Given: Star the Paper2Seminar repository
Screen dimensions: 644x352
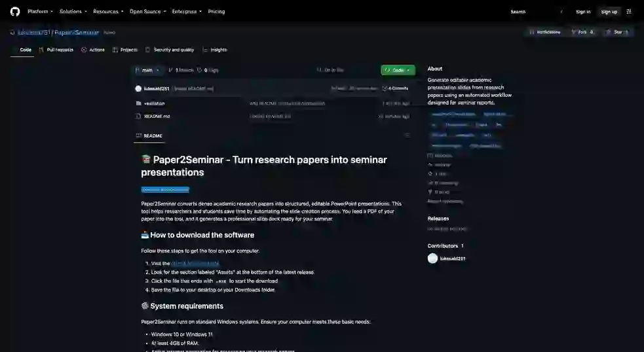Looking at the screenshot, I should [x=617, y=32].
